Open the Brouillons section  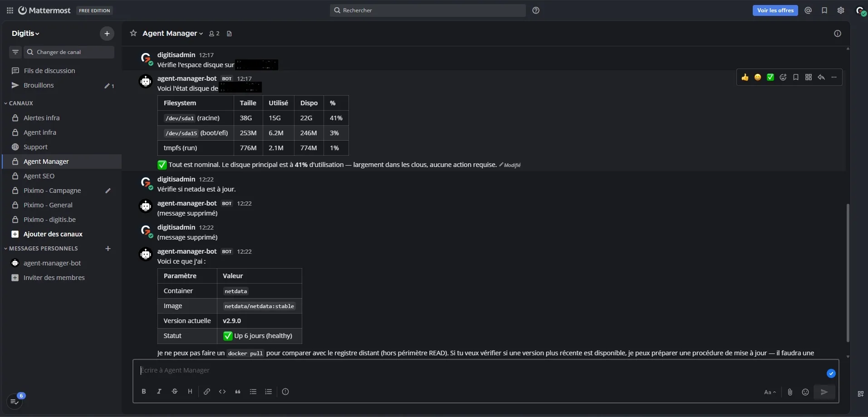coord(39,85)
